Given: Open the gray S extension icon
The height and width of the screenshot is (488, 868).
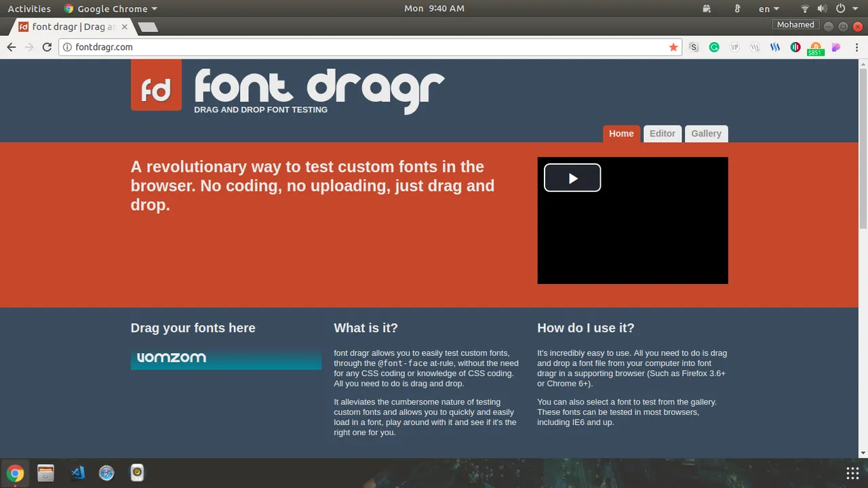Looking at the screenshot, I should pos(694,47).
